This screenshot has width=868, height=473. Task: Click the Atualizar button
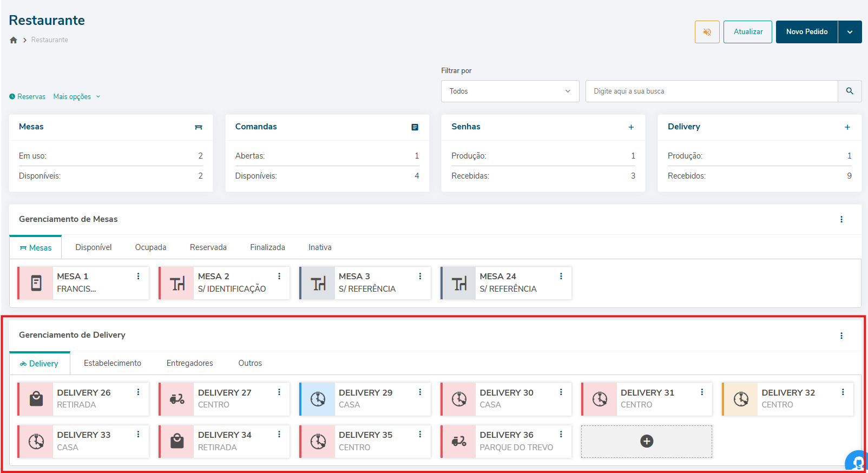point(747,32)
